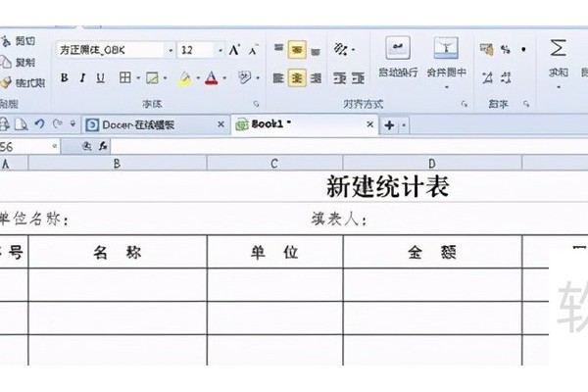The image size is (588, 392).
Task: Align text to the left
Action: point(278,78)
